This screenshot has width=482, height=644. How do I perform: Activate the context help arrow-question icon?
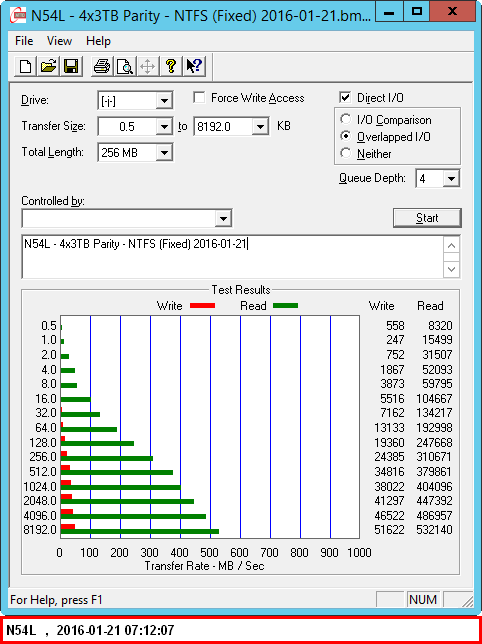pos(194,66)
